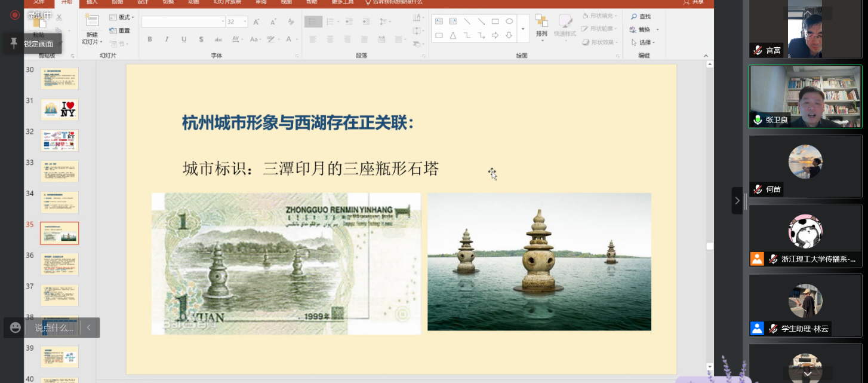The image size is (868, 383).
Task: Click the clear formatting eraser icon
Action: point(291,22)
